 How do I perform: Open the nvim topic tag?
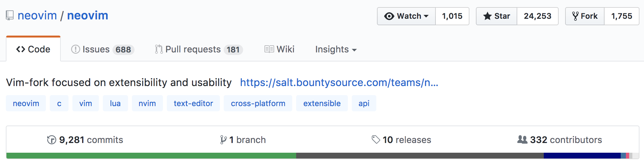[147, 103]
